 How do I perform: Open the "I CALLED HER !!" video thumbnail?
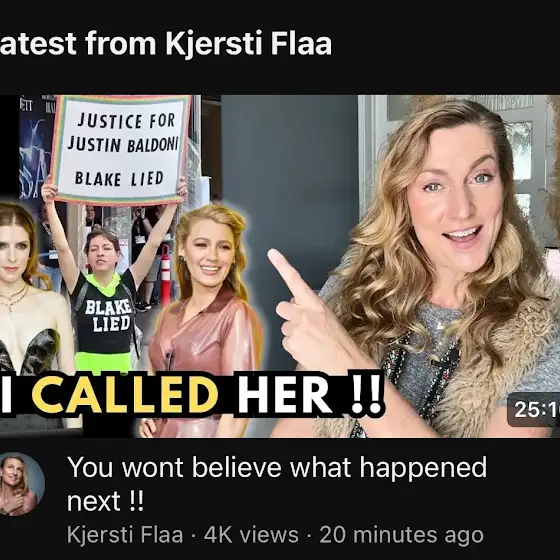280,266
